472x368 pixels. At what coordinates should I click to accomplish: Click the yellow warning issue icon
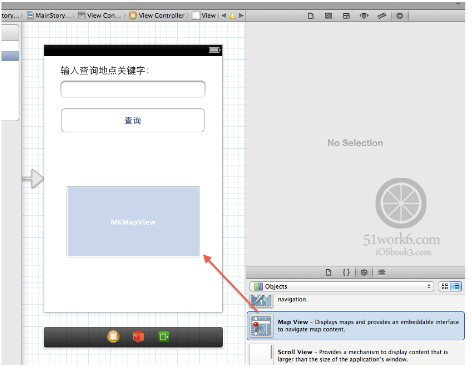[x=232, y=16]
